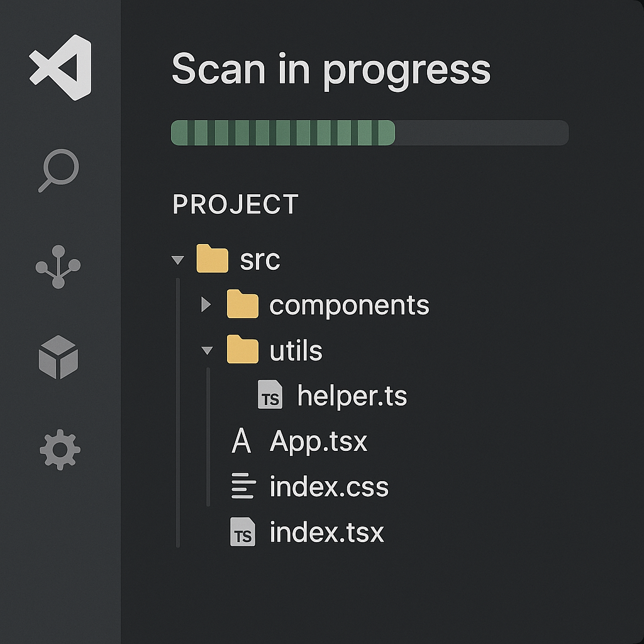
Task: Open helper.ts file
Action: (x=352, y=396)
